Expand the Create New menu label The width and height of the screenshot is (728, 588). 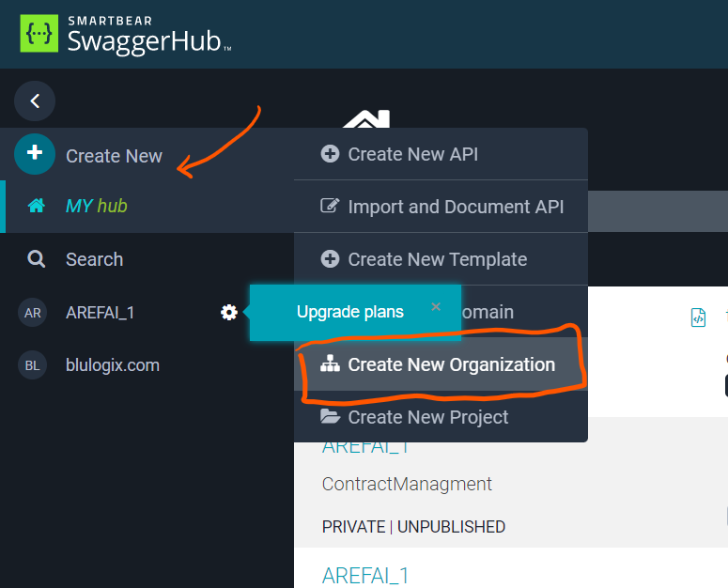pyautogui.click(x=114, y=156)
